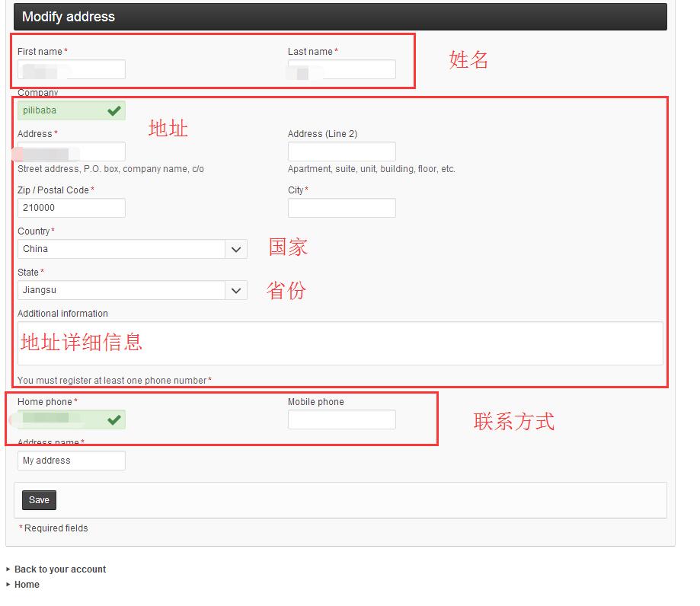Follow the Back to your account link

[x=60, y=569]
